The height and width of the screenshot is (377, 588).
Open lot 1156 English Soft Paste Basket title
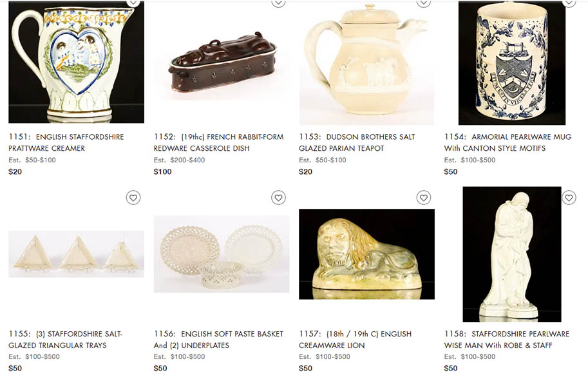218,340
